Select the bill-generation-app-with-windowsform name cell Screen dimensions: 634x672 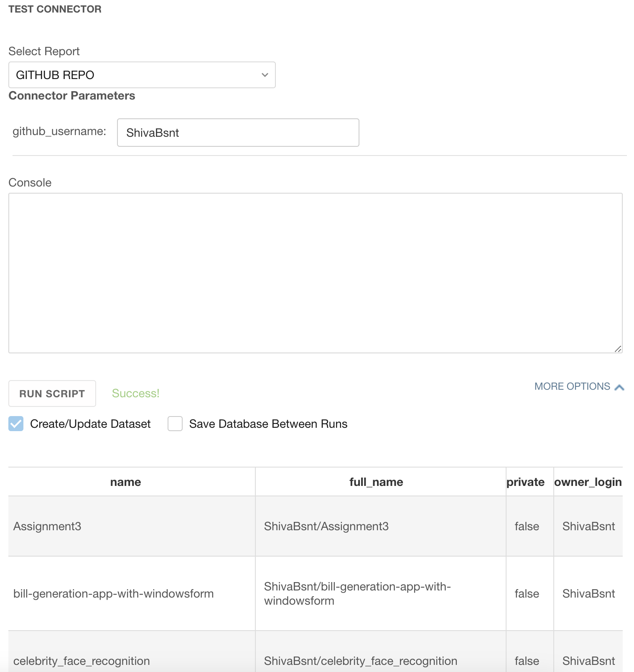113,593
